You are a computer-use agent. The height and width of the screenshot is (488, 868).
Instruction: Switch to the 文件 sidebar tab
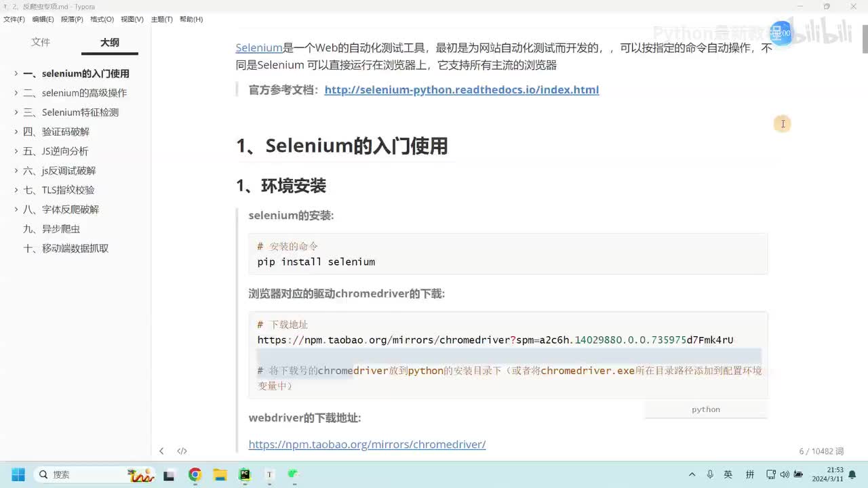coord(41,42)
